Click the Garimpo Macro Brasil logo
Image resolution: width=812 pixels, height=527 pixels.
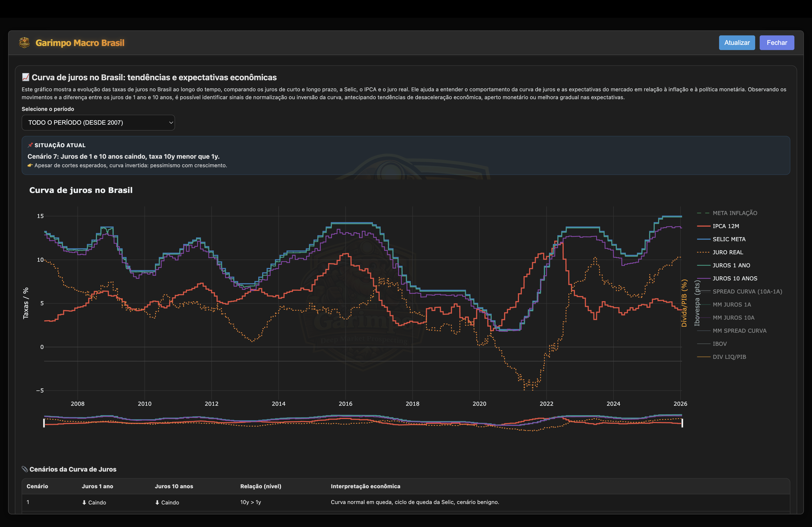point(24,42)
